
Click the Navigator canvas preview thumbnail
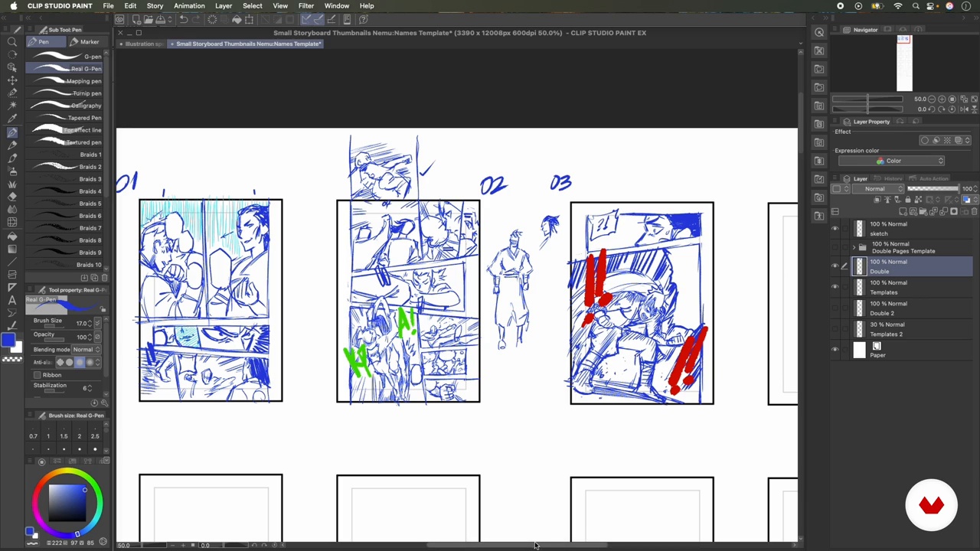pyautogui.click(x=904, y=64)
